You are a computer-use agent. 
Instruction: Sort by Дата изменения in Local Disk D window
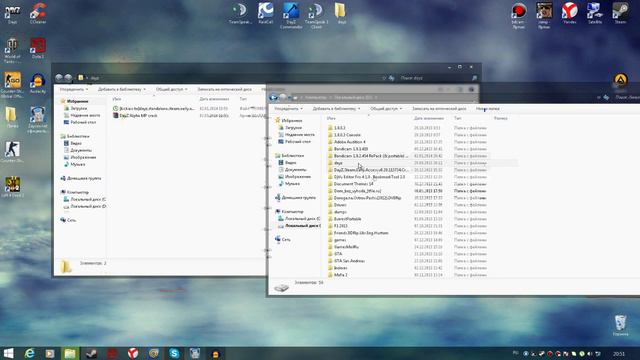tap(429, 118)
